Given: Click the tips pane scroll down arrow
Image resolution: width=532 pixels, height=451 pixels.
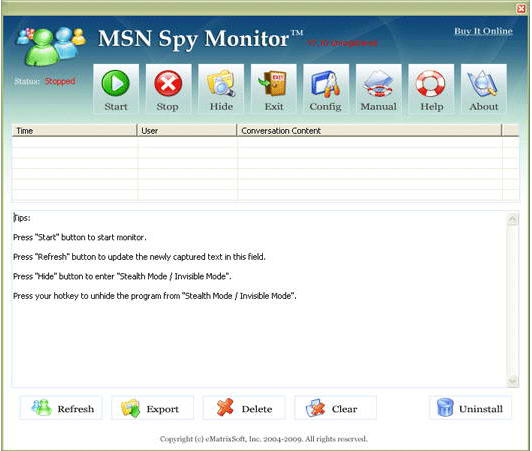Looking at the screenshot, I should (x=512, y=381).
